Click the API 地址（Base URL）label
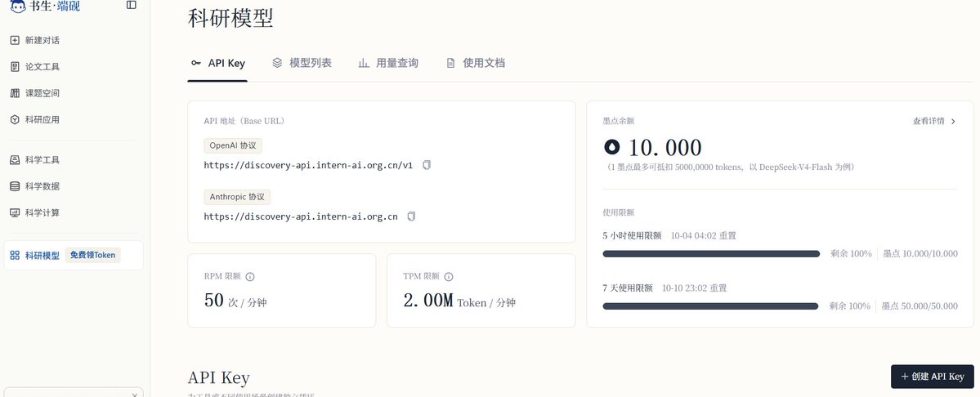This screenshot has width=980, height=397. [x=244, y=121]
